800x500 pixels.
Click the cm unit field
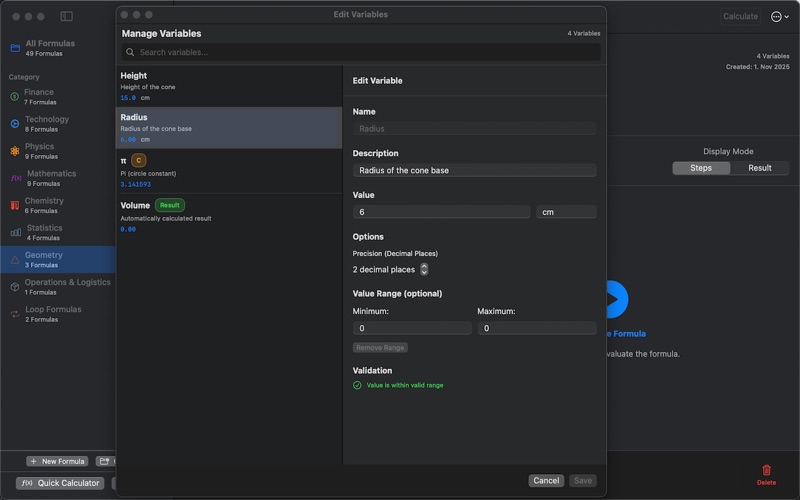[x=566, y=212]
